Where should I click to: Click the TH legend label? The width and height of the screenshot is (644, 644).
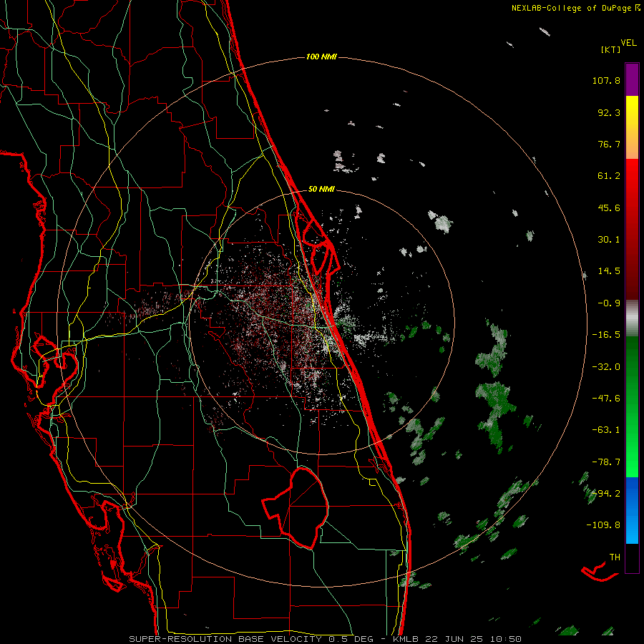coord(615,557)
